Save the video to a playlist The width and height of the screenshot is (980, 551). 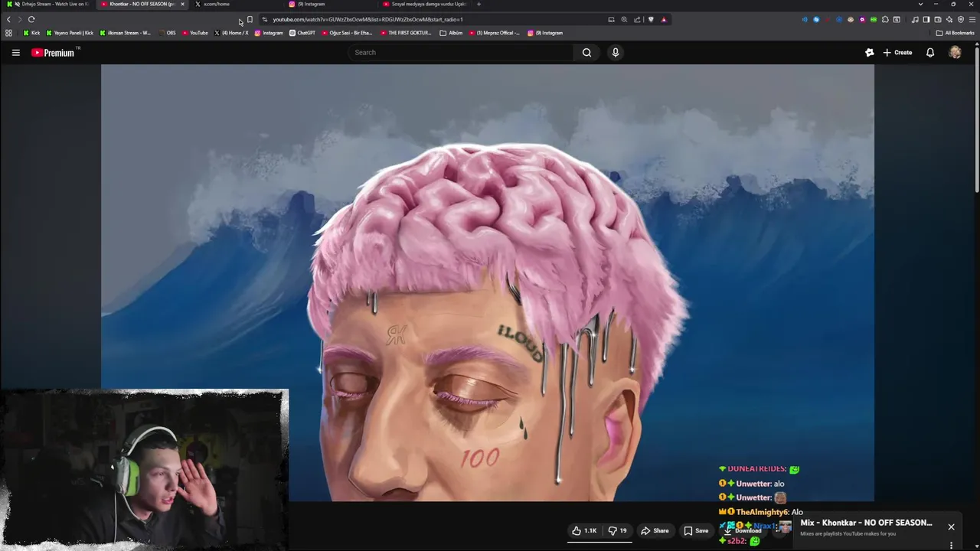click(x=696, y=530)
